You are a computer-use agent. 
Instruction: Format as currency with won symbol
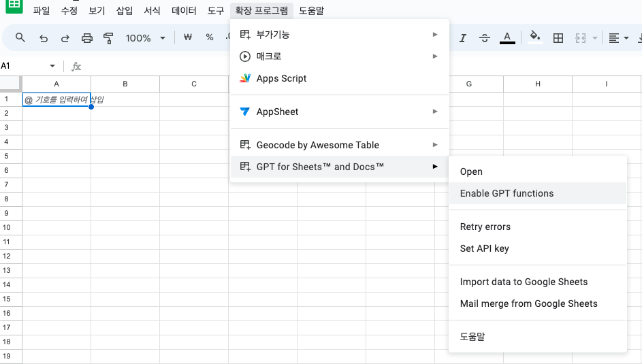click(188, 37)
